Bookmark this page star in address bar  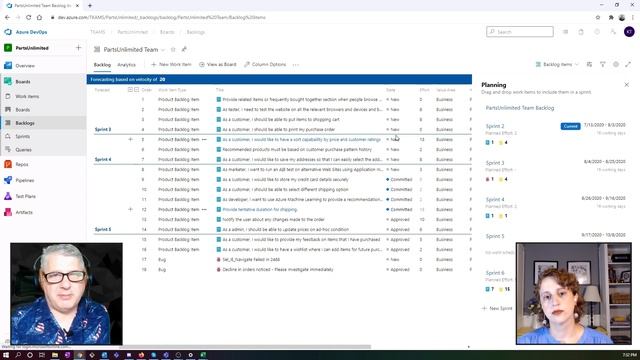pos(598,18)
